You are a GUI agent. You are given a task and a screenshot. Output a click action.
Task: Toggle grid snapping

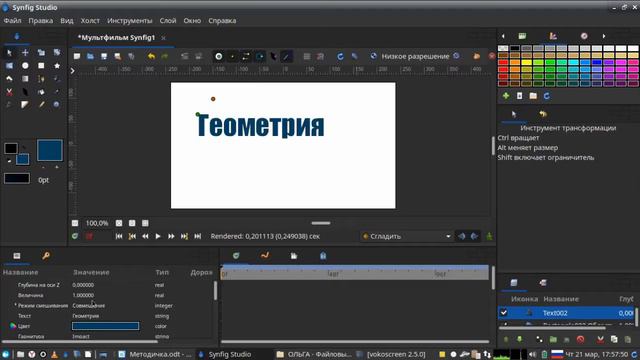tap(320, 56)
